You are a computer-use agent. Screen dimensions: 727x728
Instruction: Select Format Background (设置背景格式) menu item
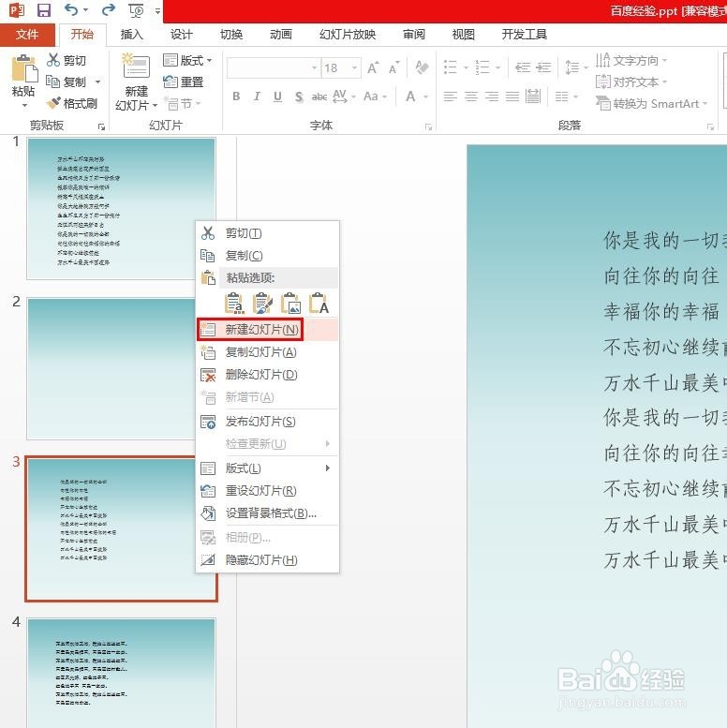pos(267,513)
